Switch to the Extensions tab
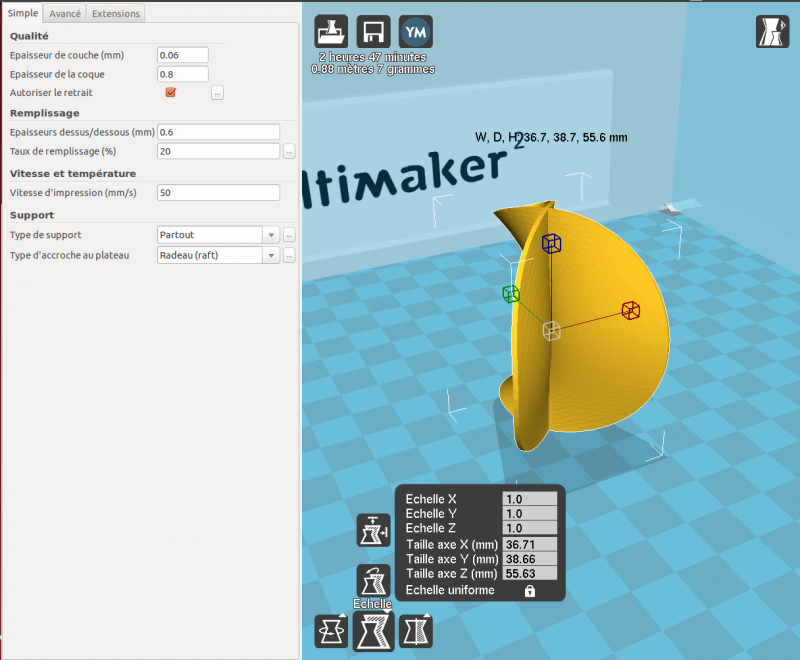This screenshot has width=800, height=660. point(116,14)
